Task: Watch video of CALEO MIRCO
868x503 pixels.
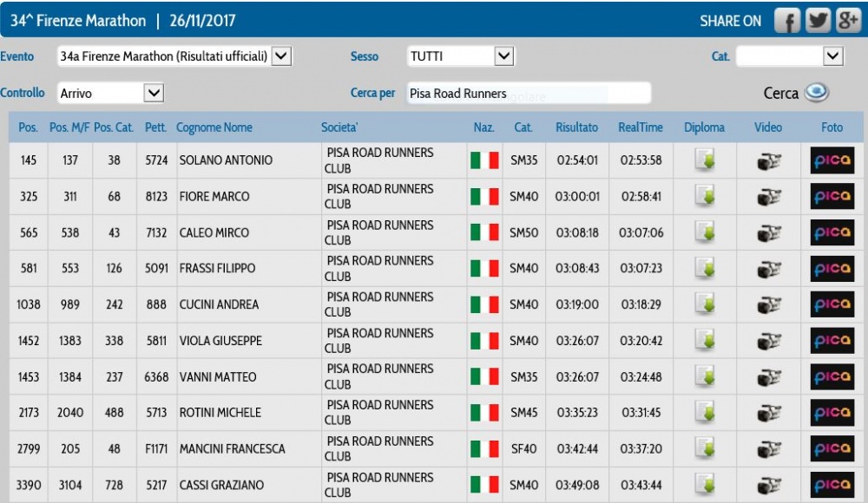Action: pos(769,233)
